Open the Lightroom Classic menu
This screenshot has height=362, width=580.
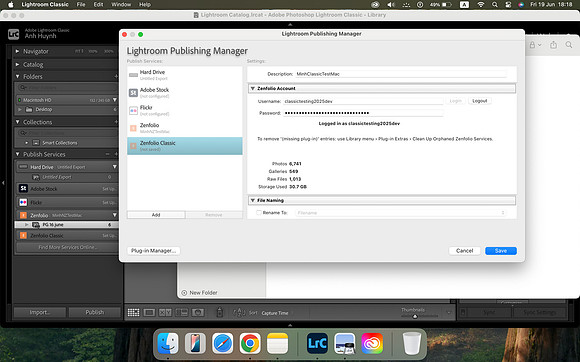click(x=45, y=4)
